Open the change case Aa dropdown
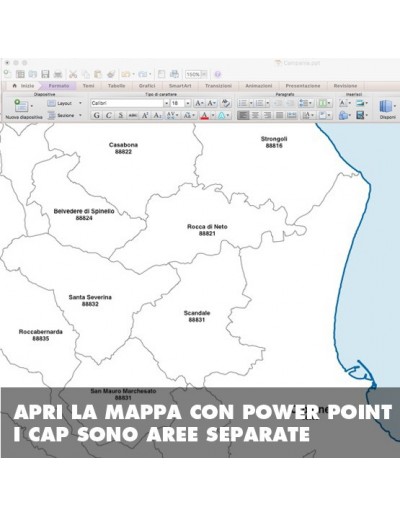This screenshot has height=517, width=400. (x=189, y=115)
